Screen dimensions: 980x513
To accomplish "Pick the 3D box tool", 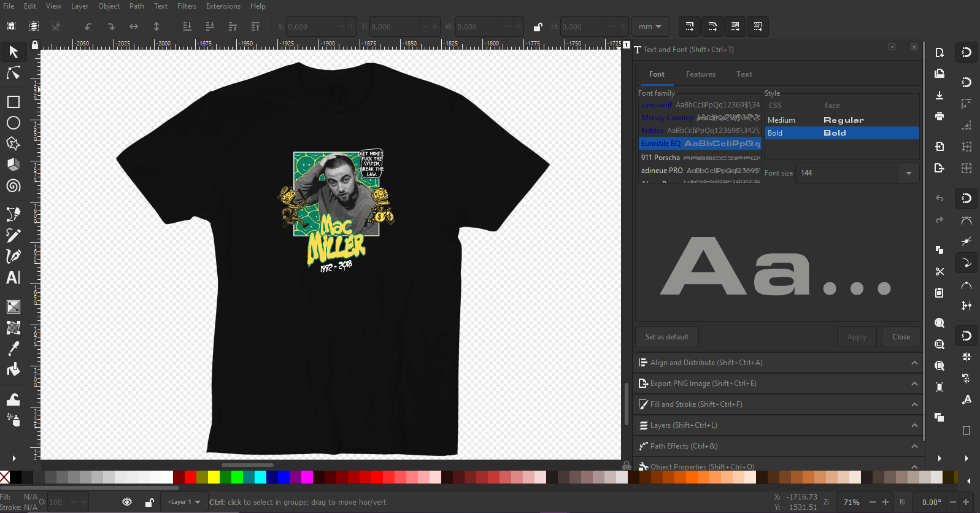I will [14, 164].
